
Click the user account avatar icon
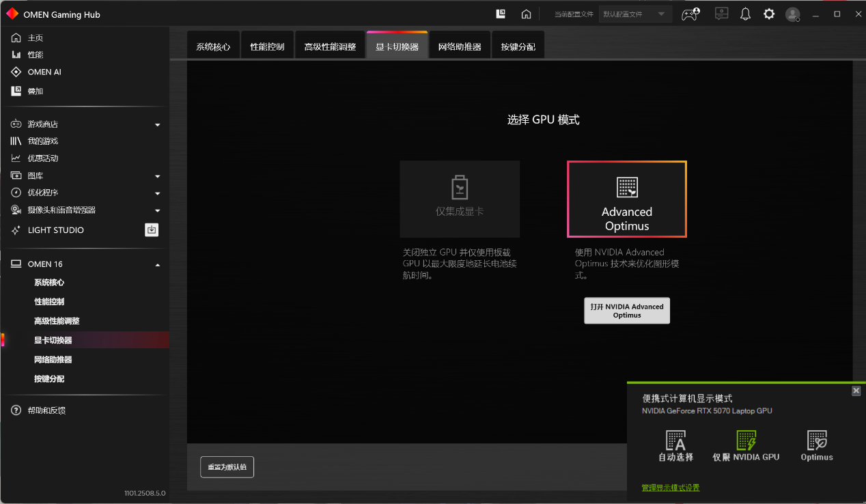[792, 14]
